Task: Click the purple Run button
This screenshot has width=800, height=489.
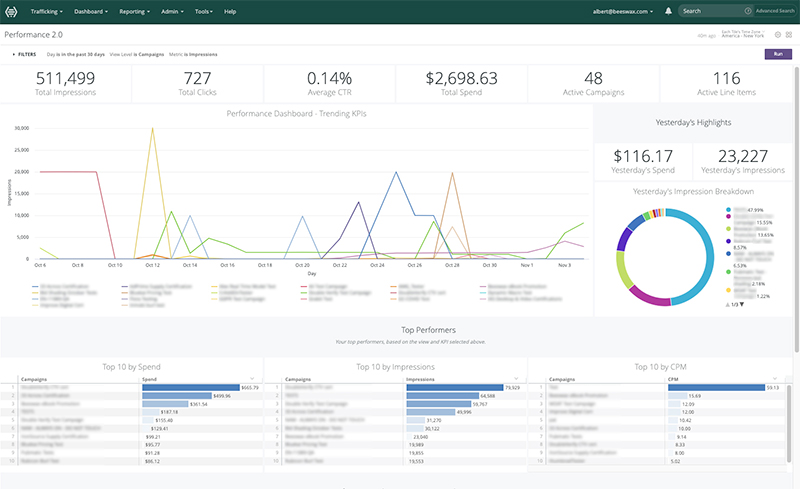Action: (778, 54)
